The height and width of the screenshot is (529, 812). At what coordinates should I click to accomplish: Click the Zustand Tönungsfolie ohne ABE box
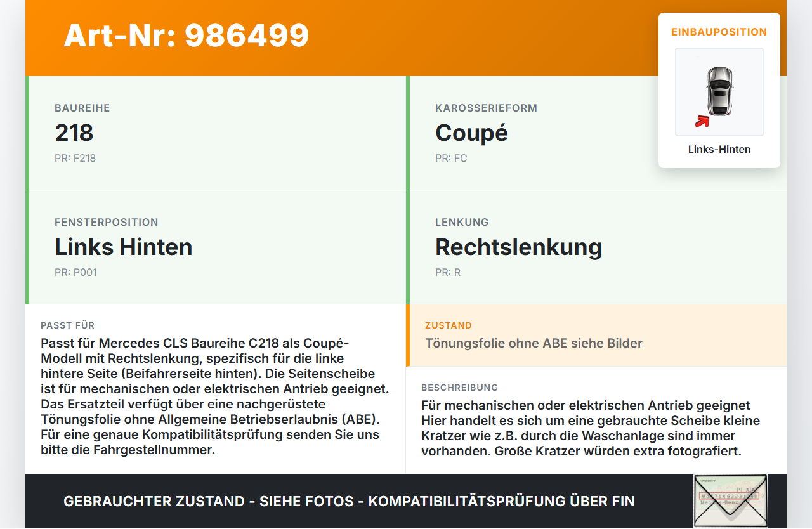click(x=596, y=336)
